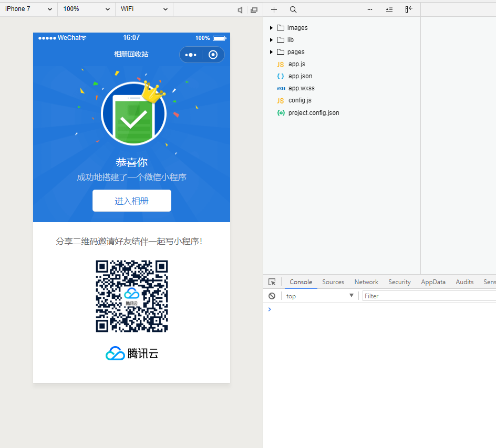
Task: Click the mute sound speaker icon
Action: (240, 10)
